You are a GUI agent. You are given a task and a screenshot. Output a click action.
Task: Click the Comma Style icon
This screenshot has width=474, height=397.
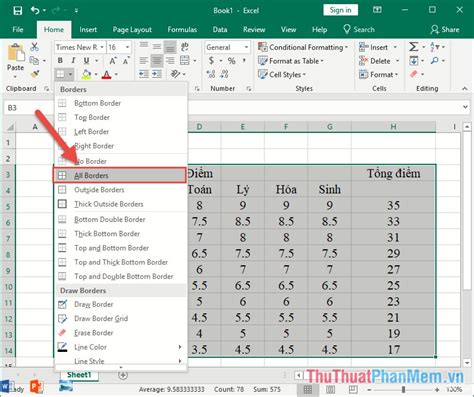(245, 60)
